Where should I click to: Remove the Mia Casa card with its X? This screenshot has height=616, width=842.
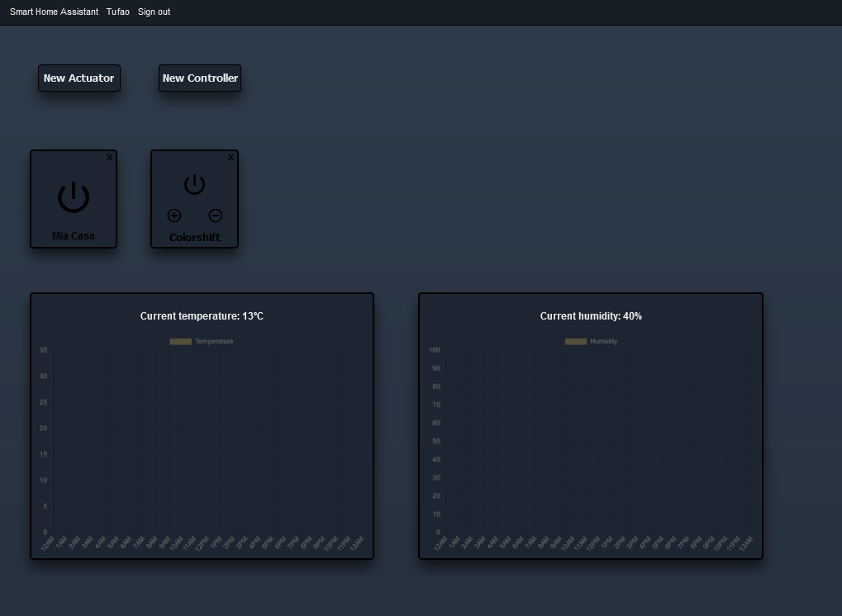109,158
